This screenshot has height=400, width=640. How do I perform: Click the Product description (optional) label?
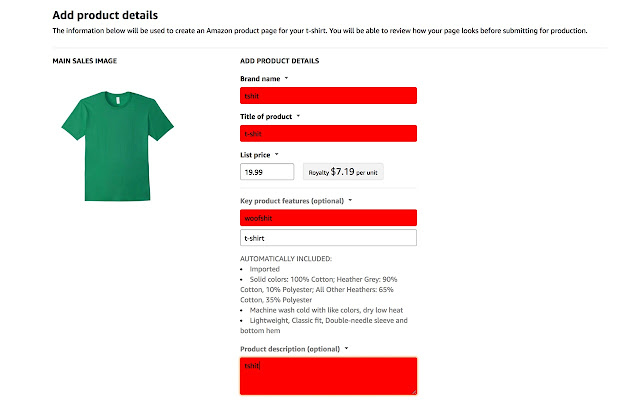pyautogui.click(x=290, y=349)
